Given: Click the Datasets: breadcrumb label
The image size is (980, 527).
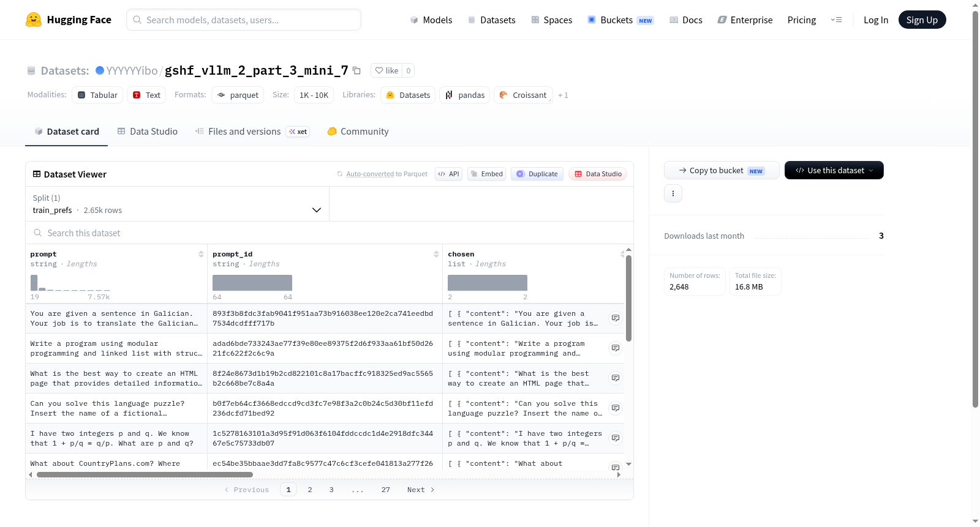Looking at the screenshot, I should (65, 70).
